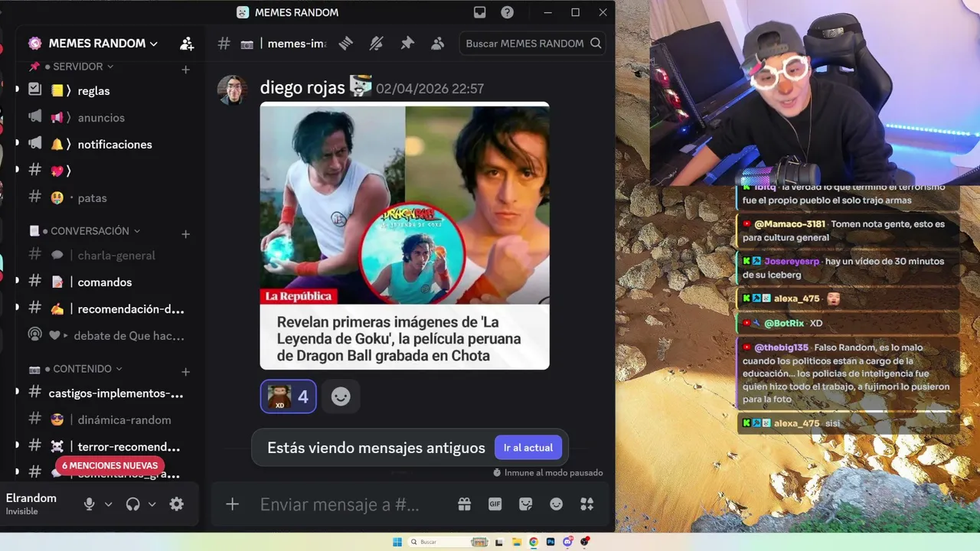Click the plus attachment button in message bar
980x551 pixels.
pyautogui.click(x=232, y=504)
